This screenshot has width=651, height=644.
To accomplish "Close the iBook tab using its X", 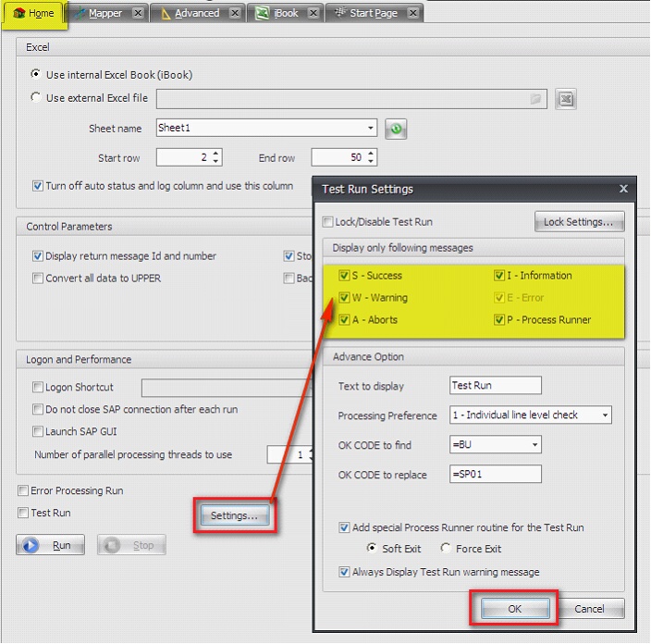I will click(313, 13).
